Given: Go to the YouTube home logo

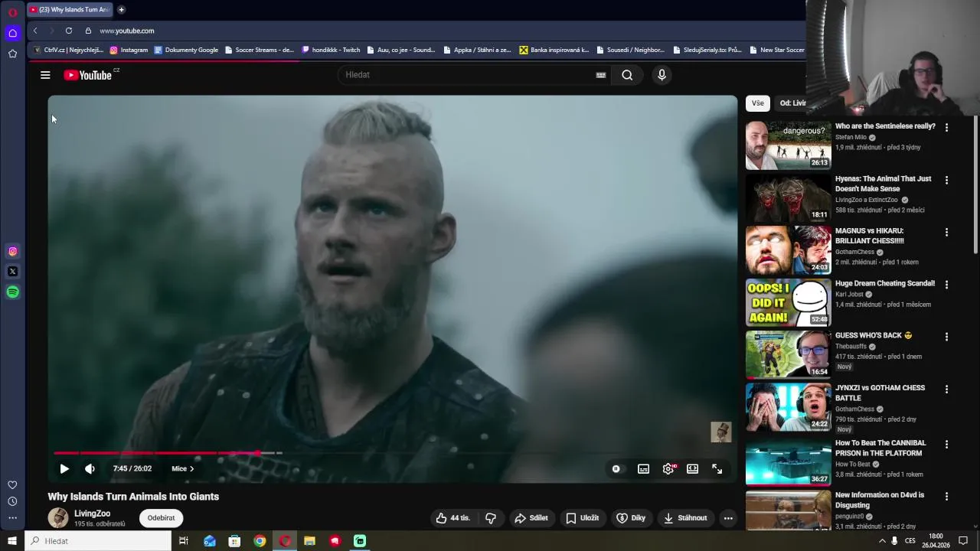Looking at the screenshot, I should pos(87,75).
